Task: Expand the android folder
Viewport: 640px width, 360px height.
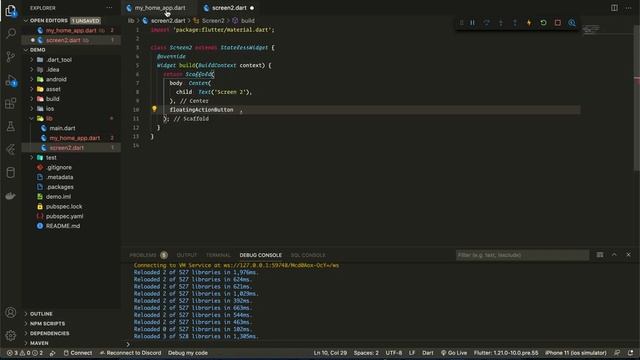Action: click(x=71, y=79)
